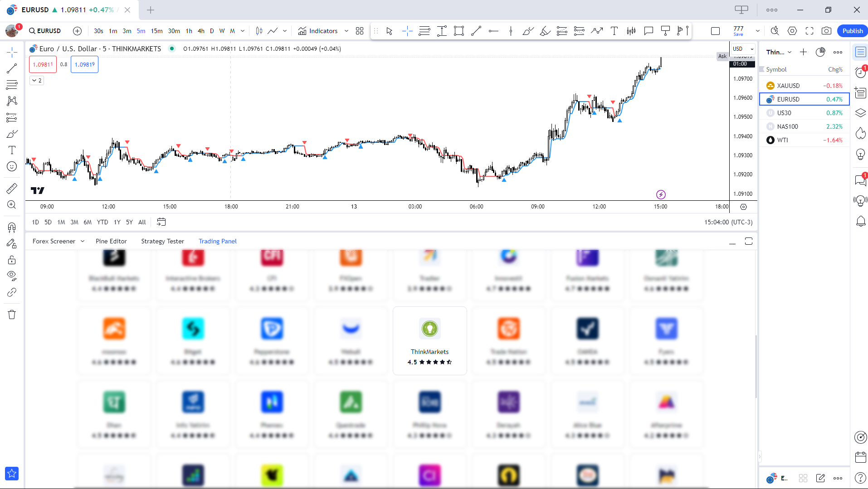The image size is (868, 489).
Task: Click the compare or add symbol plus icon
Action: pos(77,31)
